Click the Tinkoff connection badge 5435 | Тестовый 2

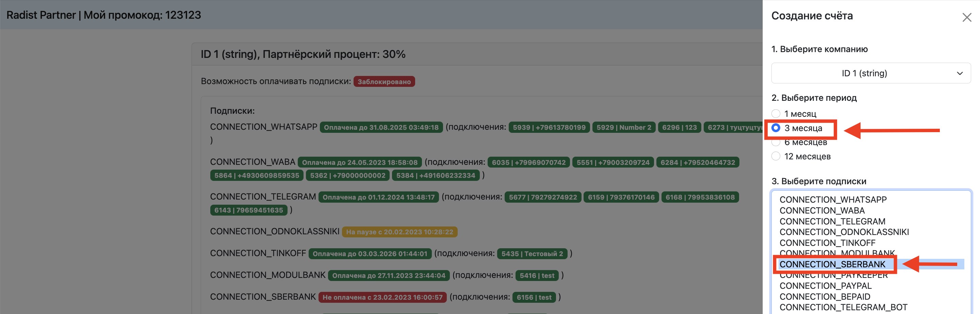(x=532, y=254)
